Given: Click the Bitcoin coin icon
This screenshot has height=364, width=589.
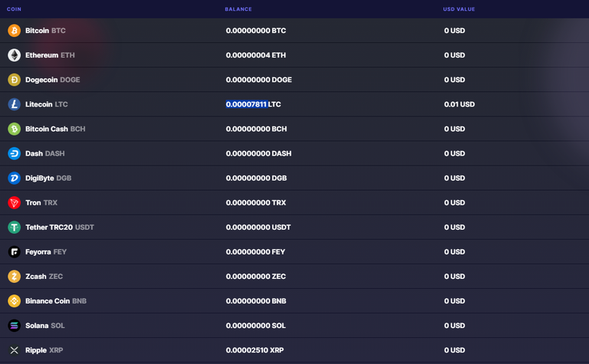Looking at the screenshot, I should click(x=15, y=31).
